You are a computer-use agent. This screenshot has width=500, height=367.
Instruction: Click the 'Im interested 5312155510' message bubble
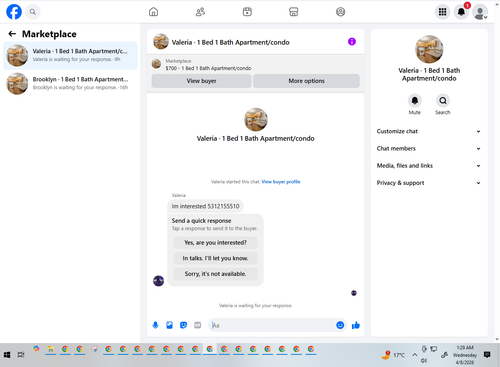click(205, 206)
